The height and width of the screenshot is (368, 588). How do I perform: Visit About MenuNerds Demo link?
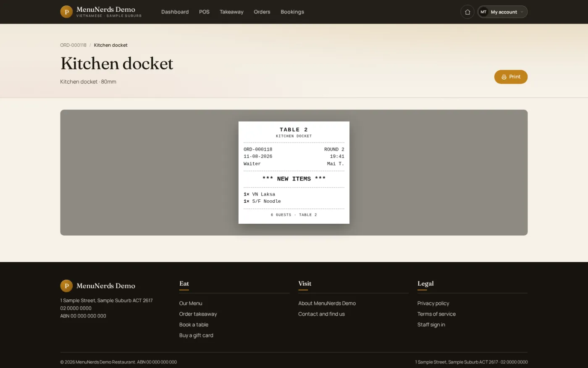click(327, 303)
